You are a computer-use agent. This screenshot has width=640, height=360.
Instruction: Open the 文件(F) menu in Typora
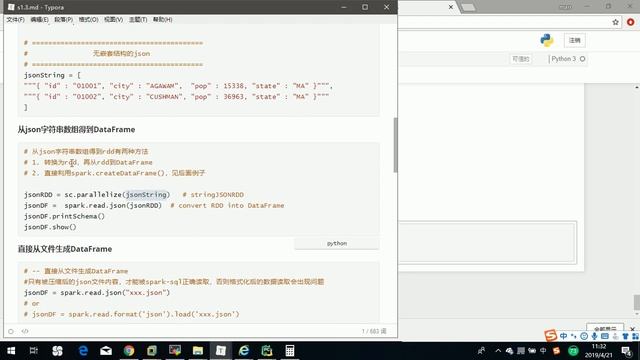tap(15, 20)
